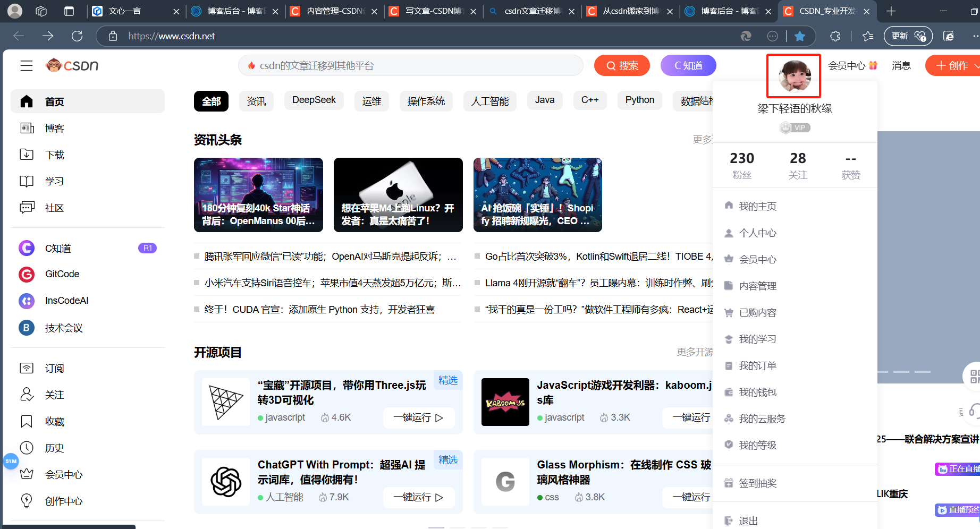Open the 收藏 bookmark icon in the sidebar
Viewport: 980px width, 529px height.
[x=27, y=421]
